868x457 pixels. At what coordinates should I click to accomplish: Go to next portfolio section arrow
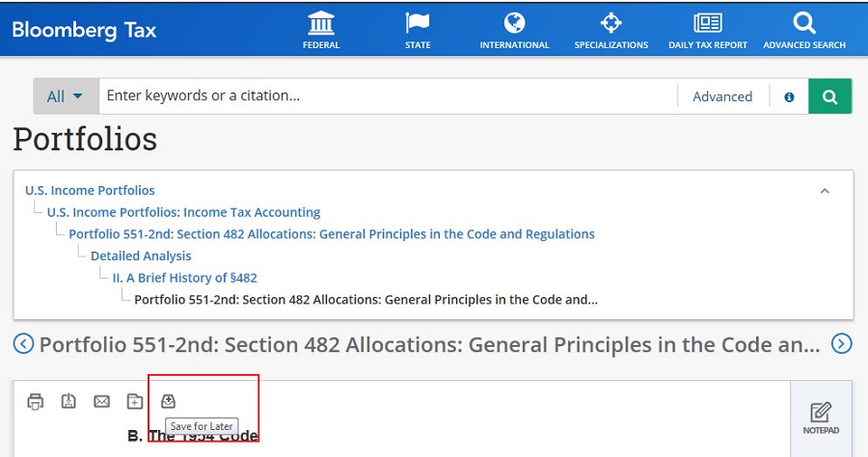[842, 344]
